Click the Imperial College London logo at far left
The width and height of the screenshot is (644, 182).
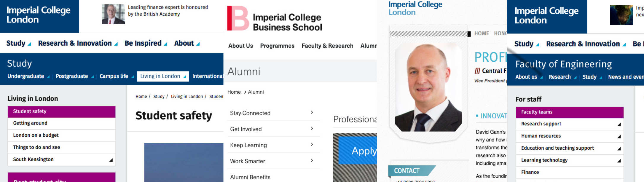point(39,15)
